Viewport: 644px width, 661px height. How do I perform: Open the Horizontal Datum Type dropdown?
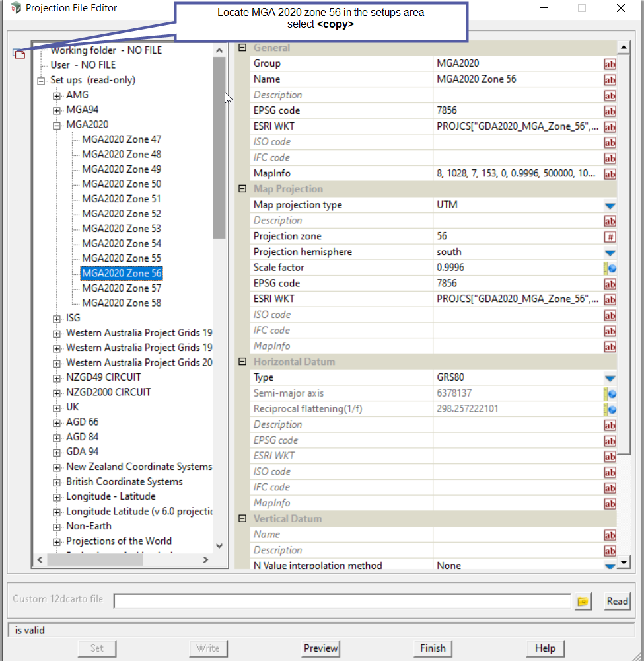(x=610, y=378)
